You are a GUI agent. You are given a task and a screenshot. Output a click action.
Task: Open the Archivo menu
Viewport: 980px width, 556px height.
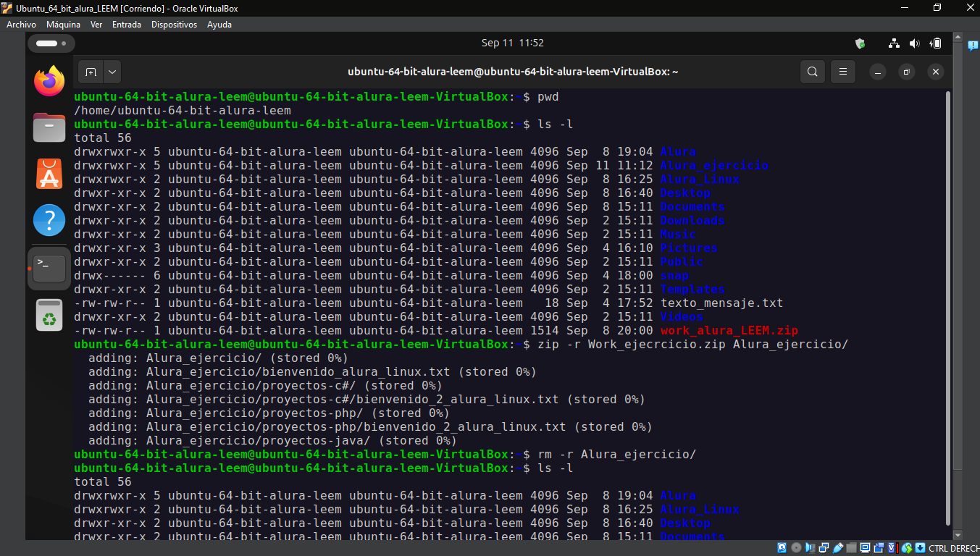(21, 25)
